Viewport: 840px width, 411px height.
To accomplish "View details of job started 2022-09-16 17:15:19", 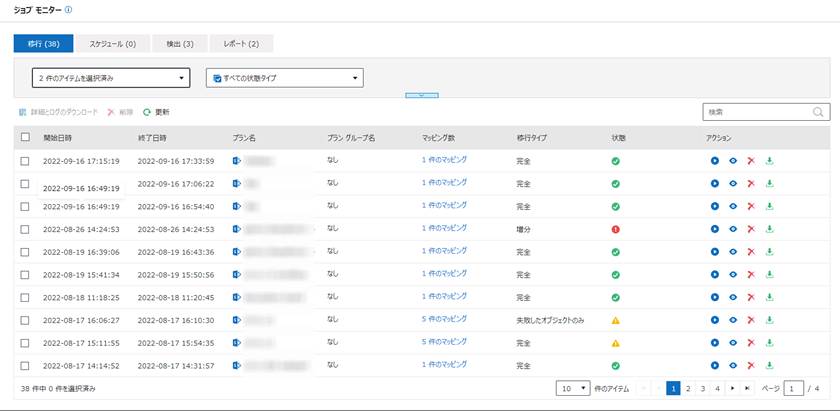I will point(733,161).
